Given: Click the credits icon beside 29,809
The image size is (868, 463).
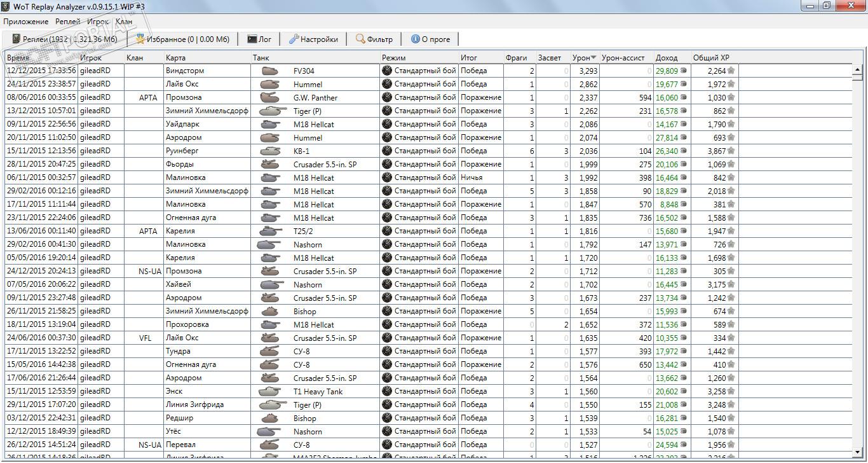Looking at the screenshot, I should (x=684, y=71).
